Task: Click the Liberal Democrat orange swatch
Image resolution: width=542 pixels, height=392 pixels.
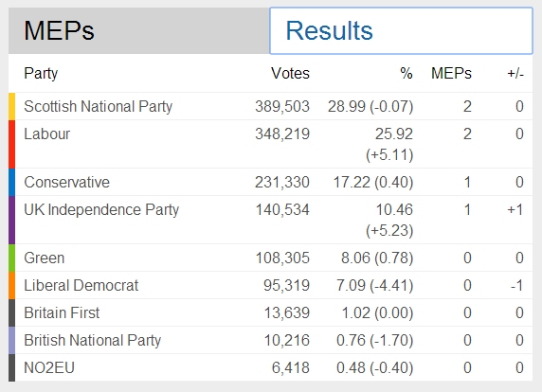Action: [11, 285]
